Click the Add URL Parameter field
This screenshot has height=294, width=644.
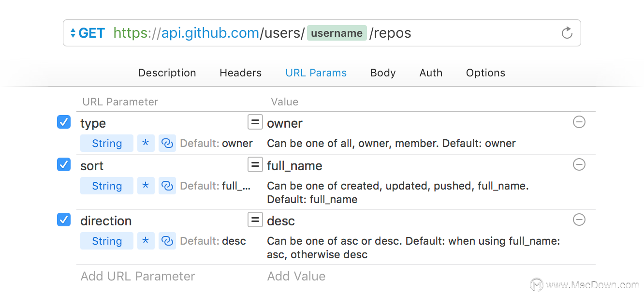click(x=138, y=276)
